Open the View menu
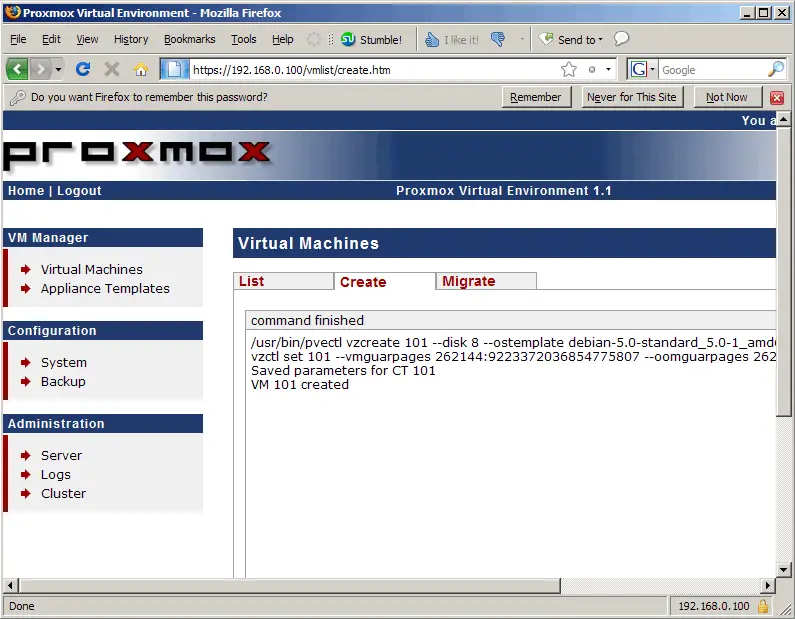Image resolution: width=795 pixels, height=619 pixels. pyautogui.click(x=87, y=39)
